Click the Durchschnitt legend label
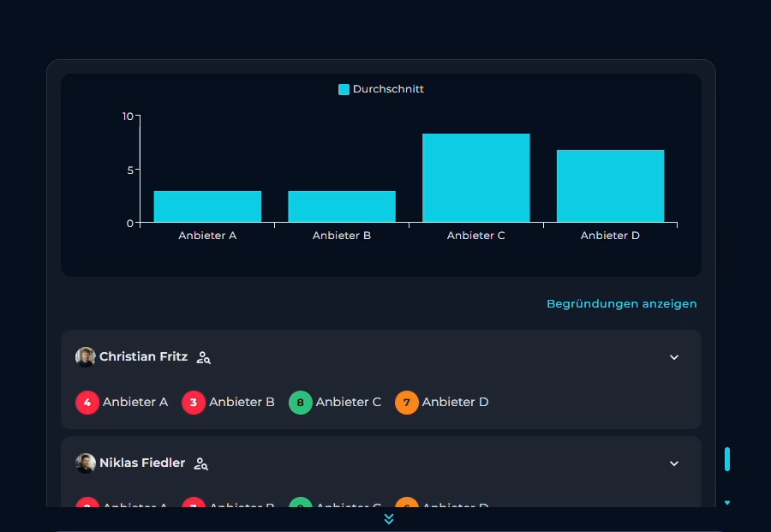Screen dimensions: 771x532 click(x=388, y=89)
